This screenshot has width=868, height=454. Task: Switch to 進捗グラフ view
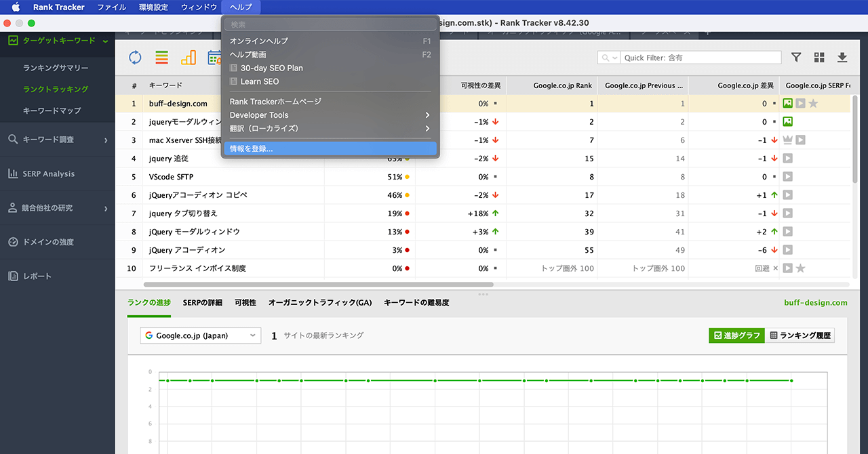[735, 335]
